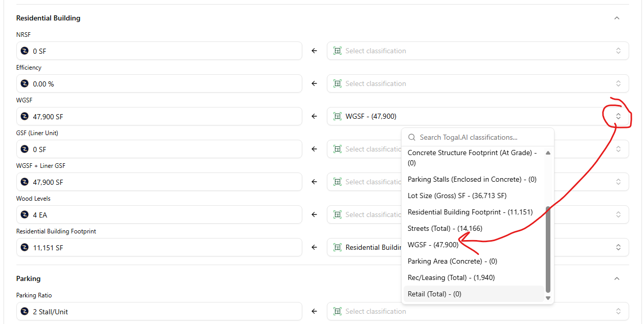
Task: Select Residential Building Footprint option in list
Action: [470, 212]
